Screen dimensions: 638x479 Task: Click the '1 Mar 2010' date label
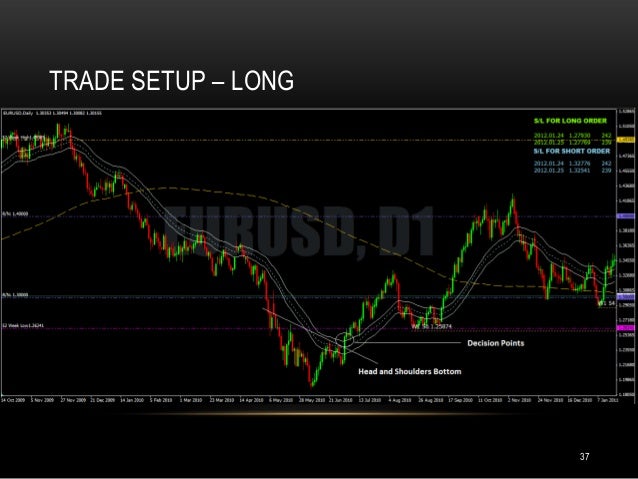[191, 400]
